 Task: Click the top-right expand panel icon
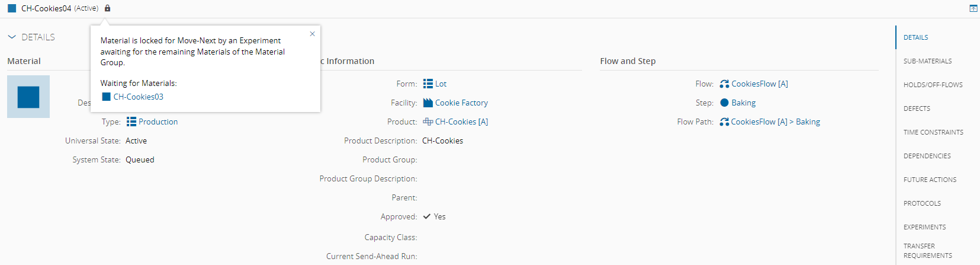(x=973, y=8)
